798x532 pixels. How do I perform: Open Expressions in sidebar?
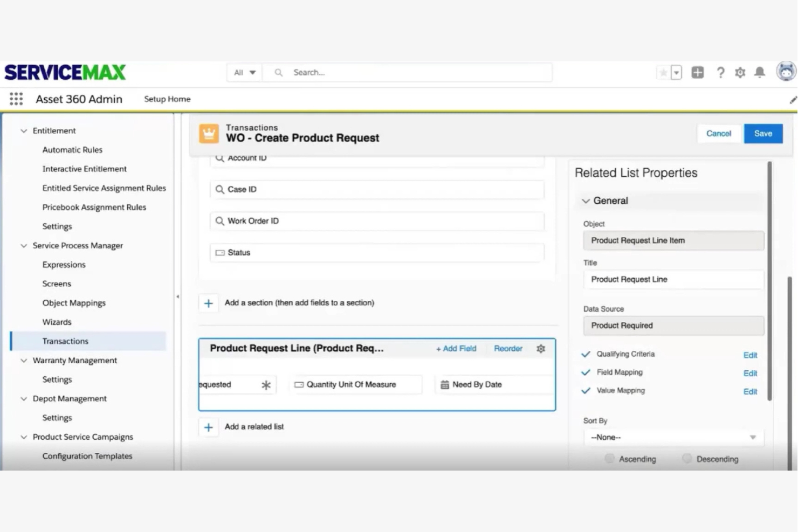[64, 265]
